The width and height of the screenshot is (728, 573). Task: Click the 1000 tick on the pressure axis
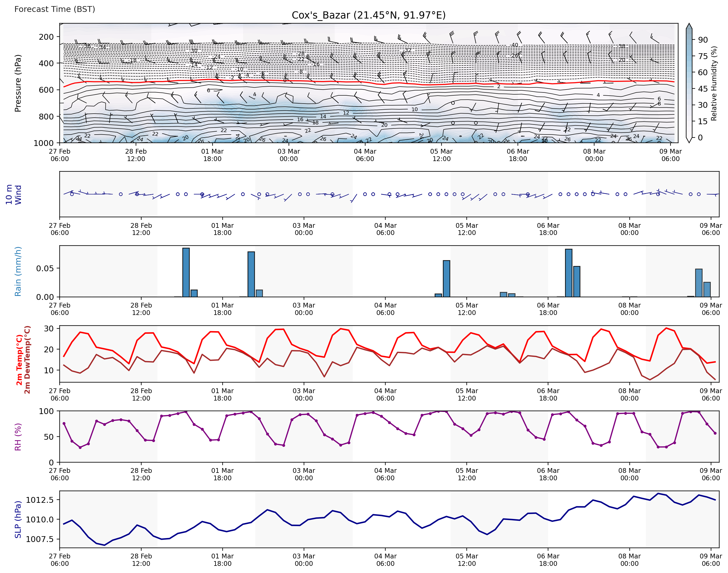click(x=44, y=143)
